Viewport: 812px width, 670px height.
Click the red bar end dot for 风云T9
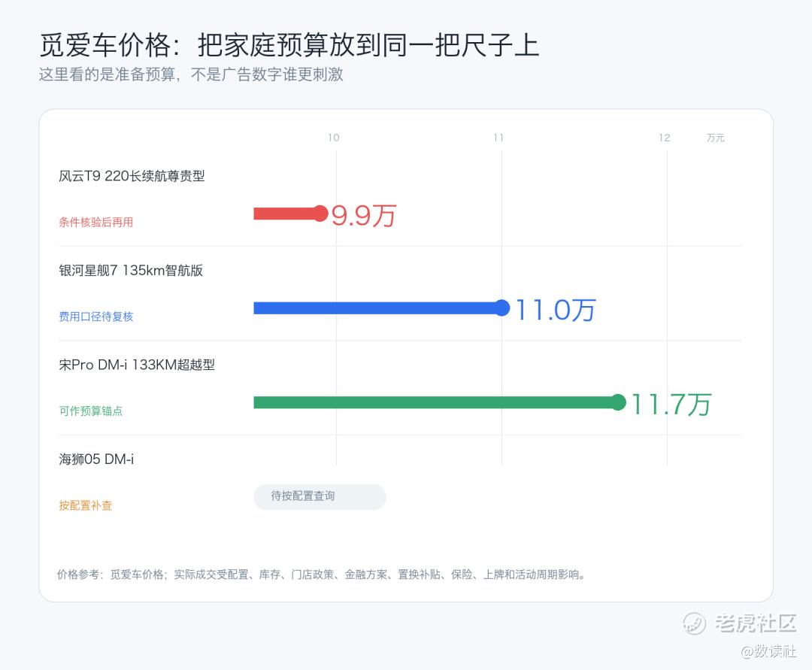tap(320, 214)
